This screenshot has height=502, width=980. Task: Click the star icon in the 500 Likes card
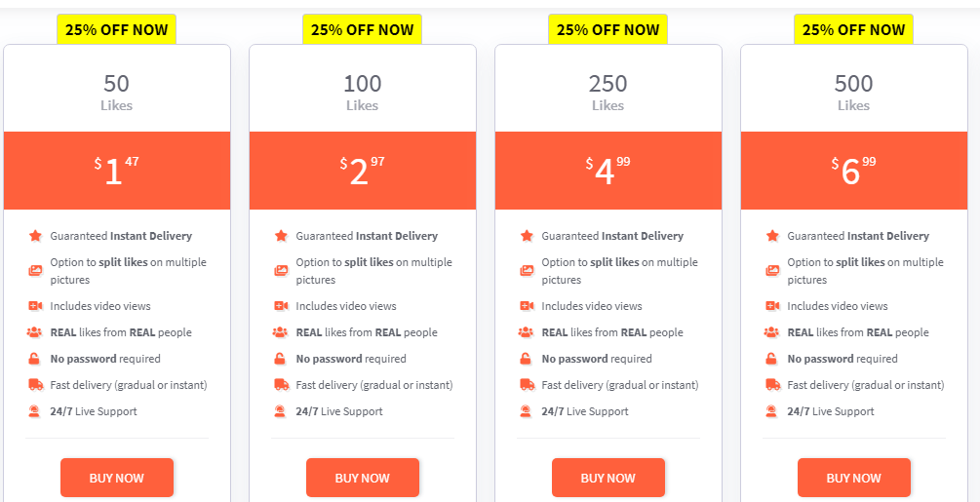(x=772, y=236)
